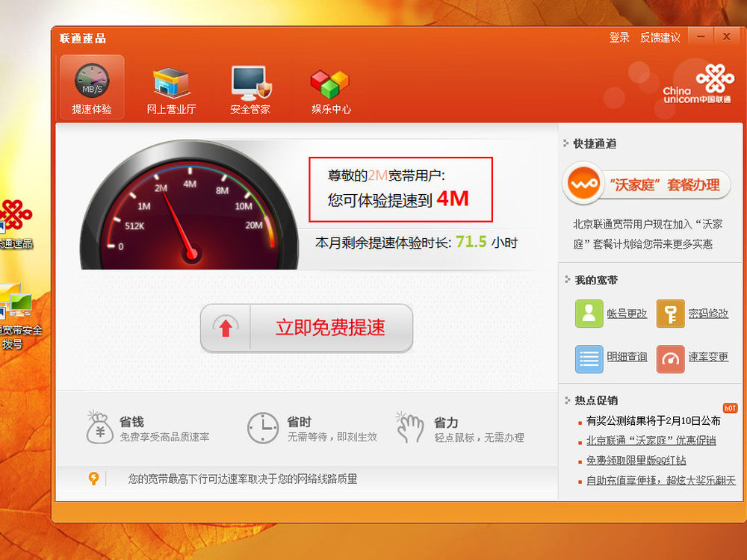Click the hand 省力 icon
This screenshot has width=747, height=560.
pyautogui.click(x=409, y=427)
